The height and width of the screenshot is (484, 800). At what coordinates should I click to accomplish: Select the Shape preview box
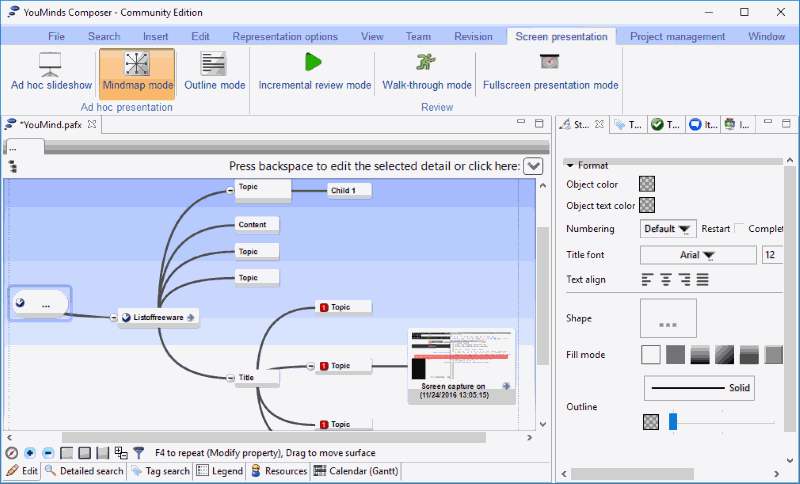668,318
